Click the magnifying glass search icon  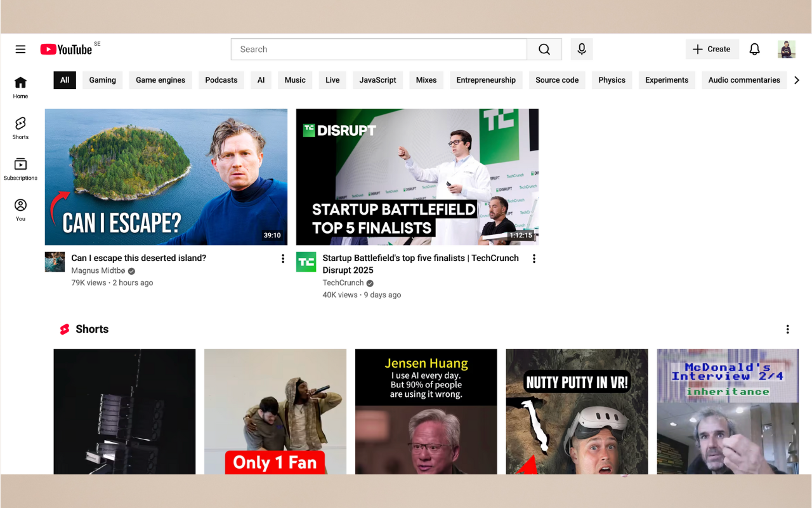point(544,49)
